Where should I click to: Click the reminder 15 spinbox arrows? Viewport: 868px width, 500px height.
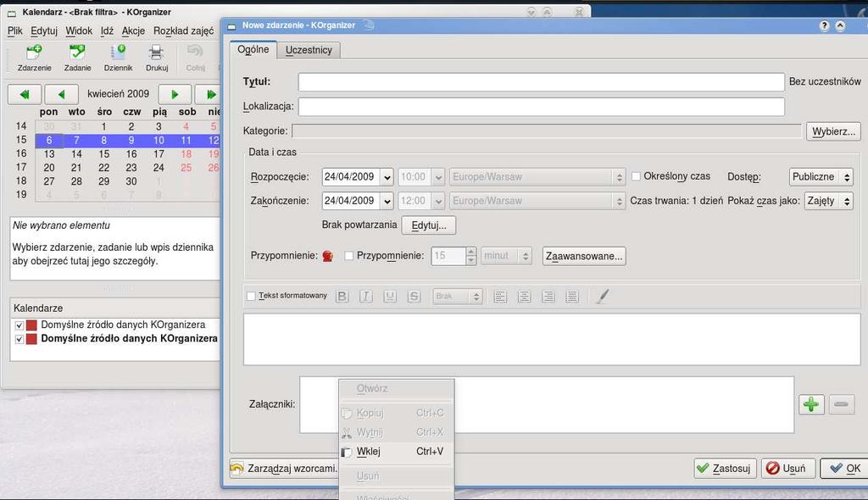(x=470, y=256)
